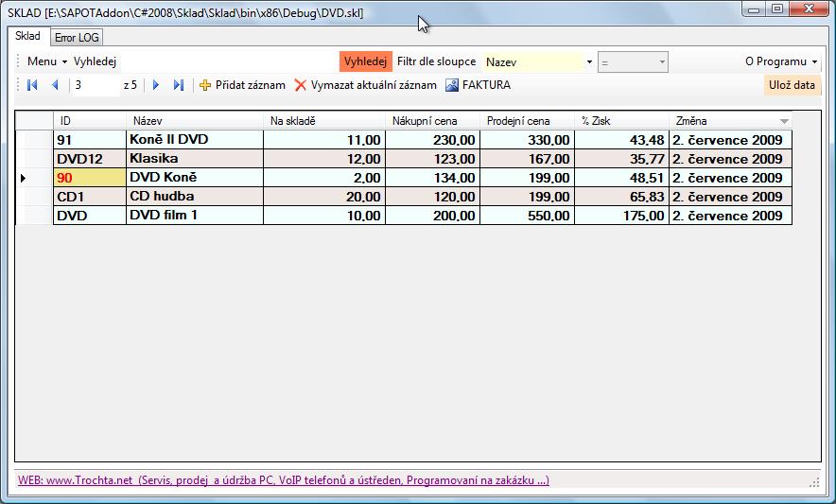Add new record with Přidat záznam

coord(242,85)
